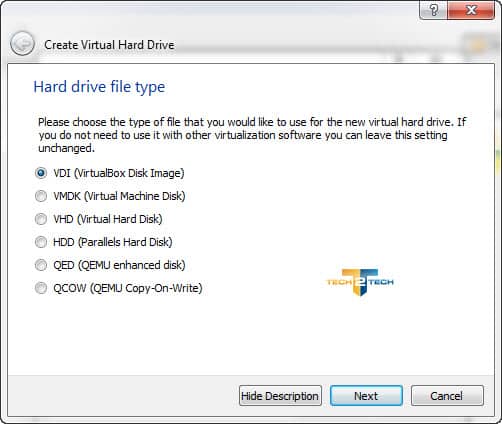Click the Hard drive file type heading
The image size is (502, 424).
[99, 87]
